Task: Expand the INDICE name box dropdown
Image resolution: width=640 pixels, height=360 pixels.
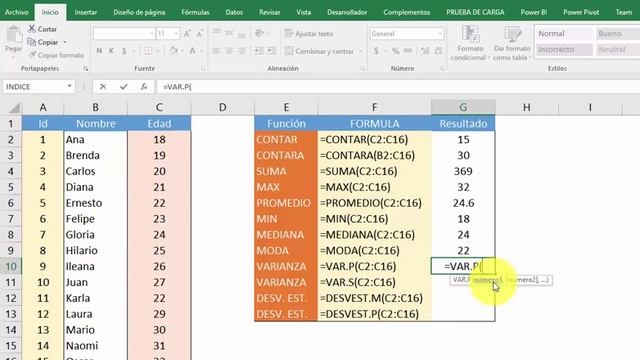Action: pos(69,86)
